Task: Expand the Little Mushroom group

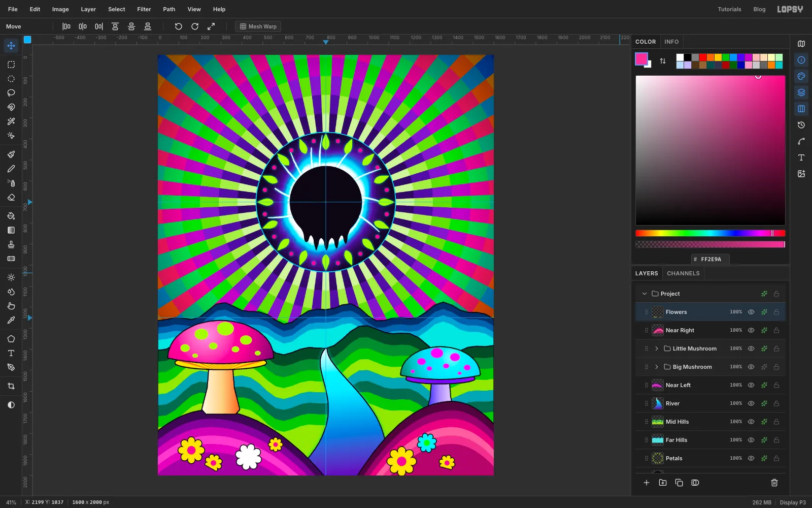Action: (x=657, y=348)
